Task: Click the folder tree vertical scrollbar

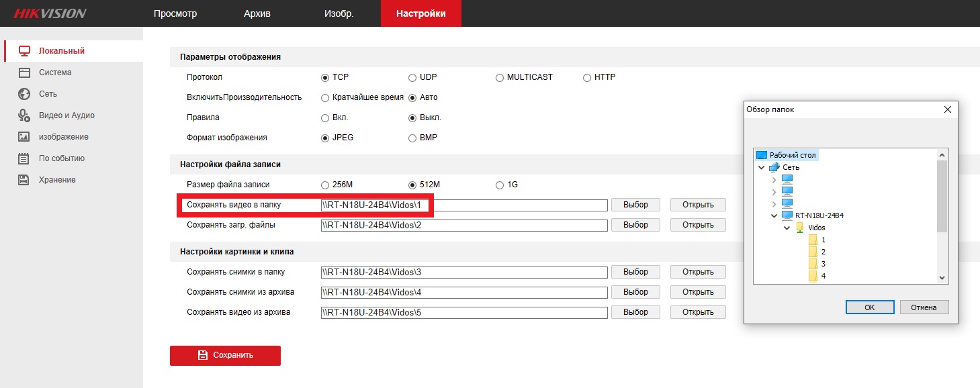Action: point(942,201)
